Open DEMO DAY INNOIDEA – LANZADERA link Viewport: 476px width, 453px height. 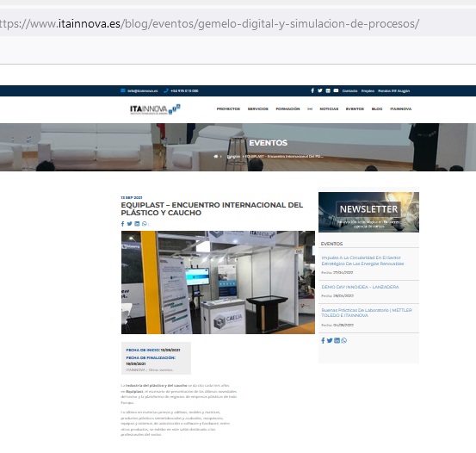coord(360,287)
